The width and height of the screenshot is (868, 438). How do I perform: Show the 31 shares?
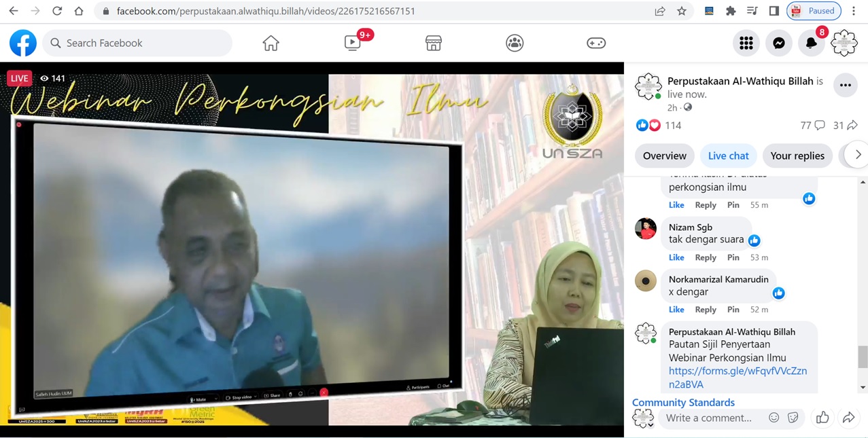pyautogui.click(x=845, y=125)
